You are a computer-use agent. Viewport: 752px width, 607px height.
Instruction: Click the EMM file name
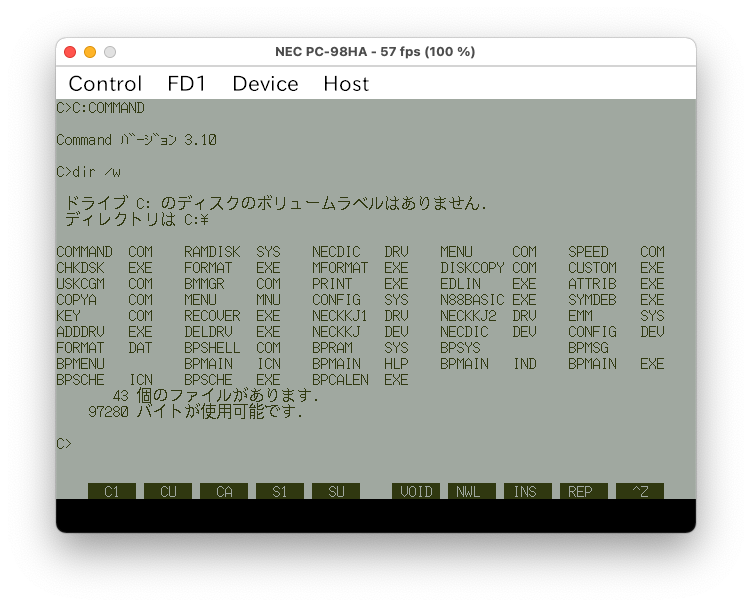click(x=580, y=315)
